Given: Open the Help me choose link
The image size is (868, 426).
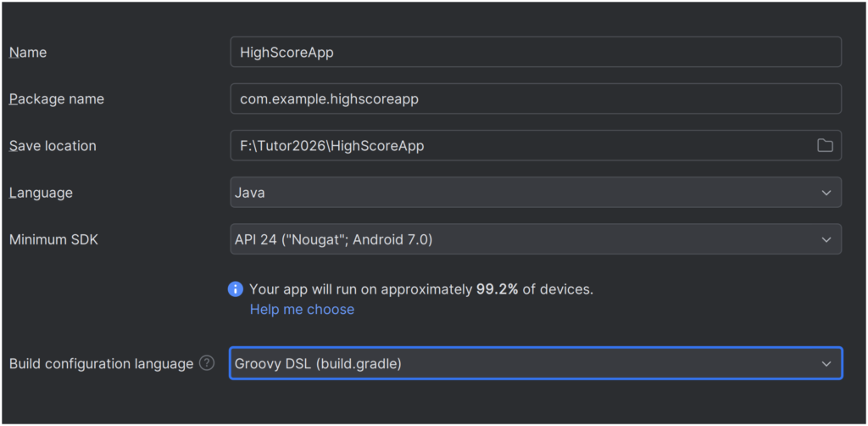Looking at the screenshot, I should pos(302,310).
